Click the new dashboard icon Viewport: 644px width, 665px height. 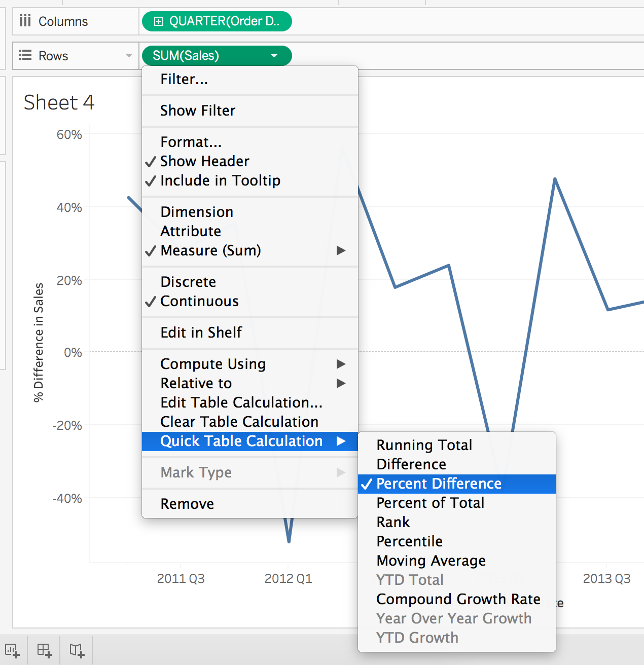[45, 650]
